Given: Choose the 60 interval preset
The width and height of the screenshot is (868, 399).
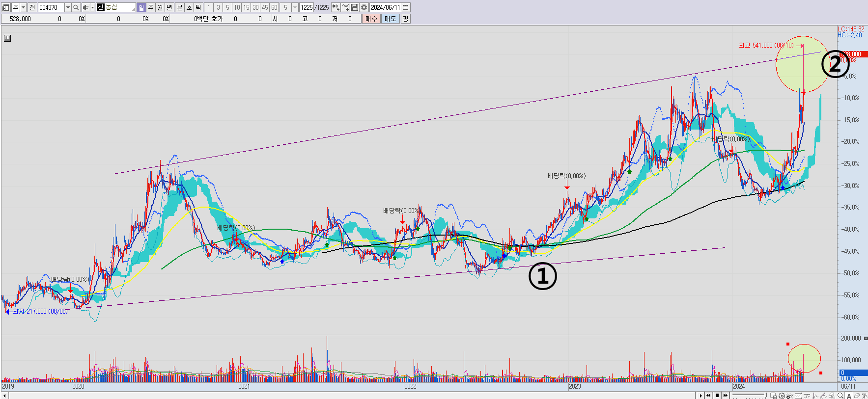Looking at the screenshot, I should (x=274, y=7).
